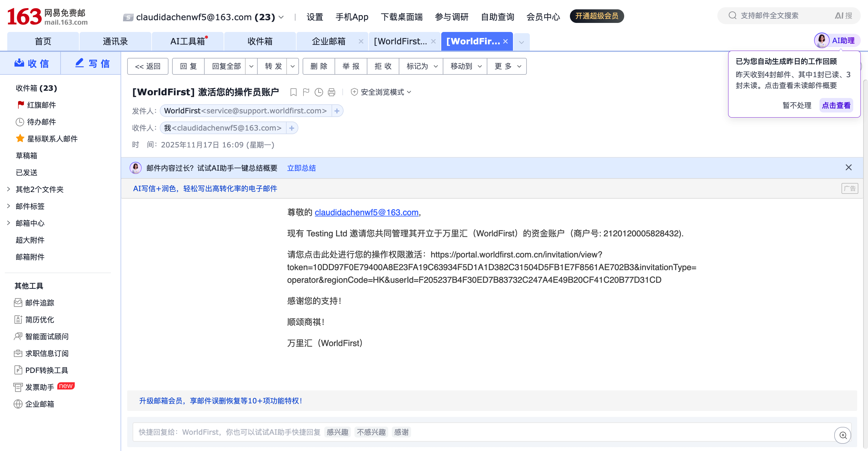Click the safe browsing mode shield icon
Screen dimensions: 868x451
coord(354,92)
